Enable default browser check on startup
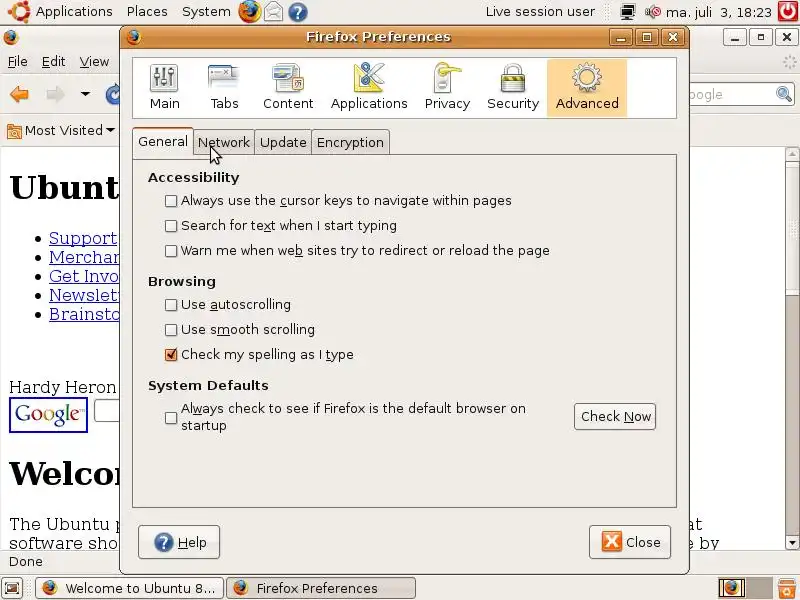This screenshot has width=800, height=600. tap(171, 418)
